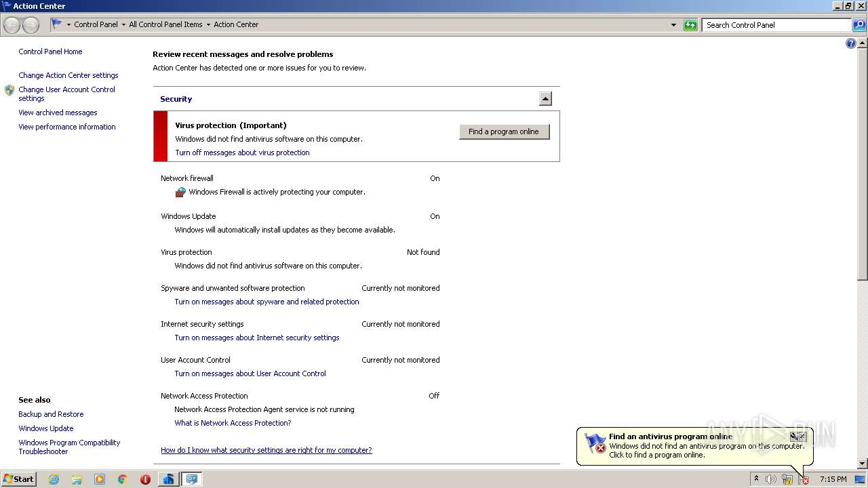The height and width of the screenshot is (488, 868).
Task: Open What is Network Access Protection link
Action: 233,423
